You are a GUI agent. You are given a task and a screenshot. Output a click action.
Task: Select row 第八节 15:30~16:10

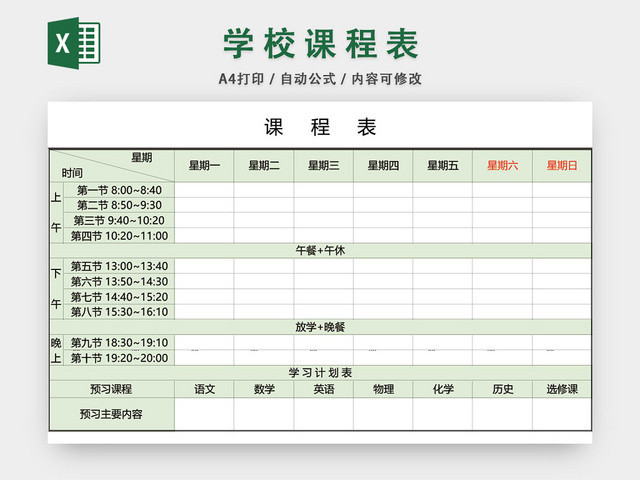coord(119,312)
